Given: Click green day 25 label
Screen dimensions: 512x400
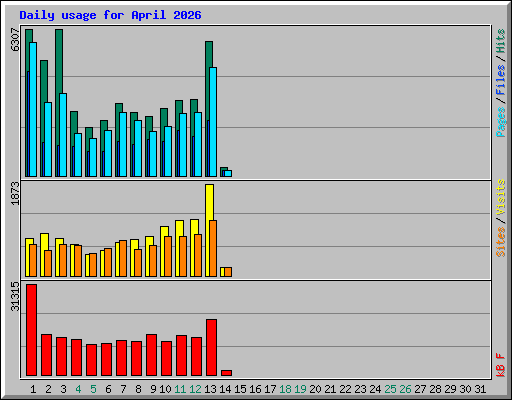Looking at the screenshot, I should 390,389.
